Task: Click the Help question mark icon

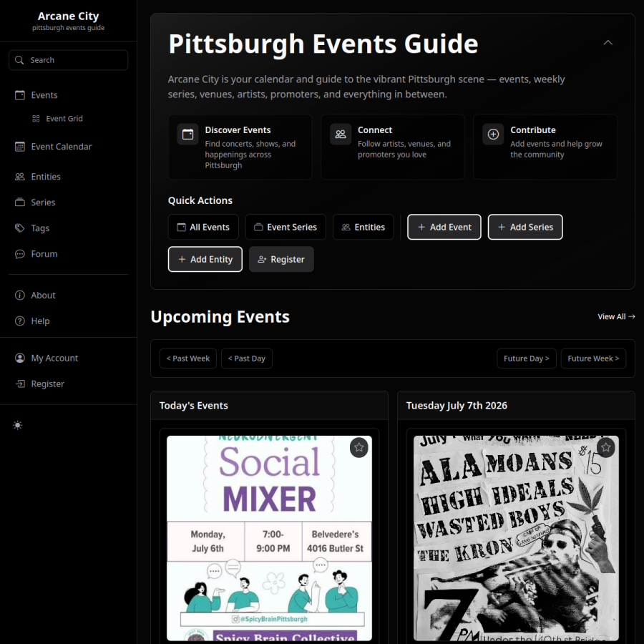Action: (20, 321)
